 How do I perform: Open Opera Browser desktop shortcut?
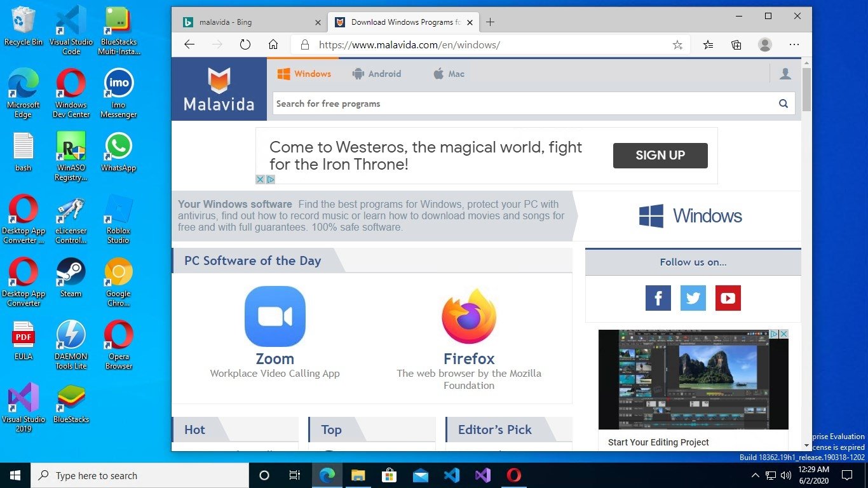[118, 345]
